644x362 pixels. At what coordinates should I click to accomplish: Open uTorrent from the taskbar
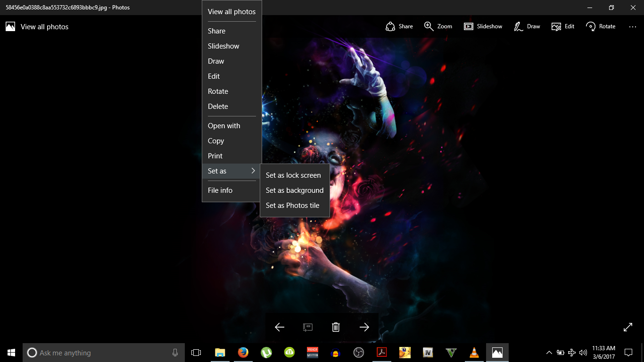(266, 353)
